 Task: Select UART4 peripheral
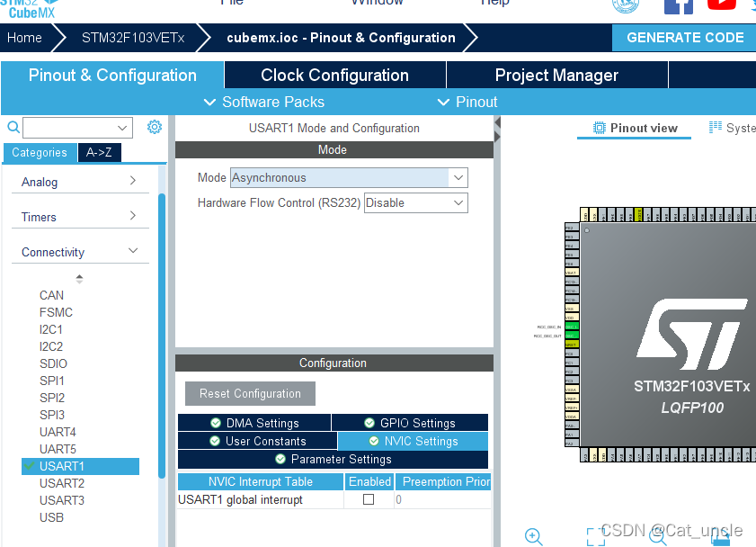[x=58, y=432]
